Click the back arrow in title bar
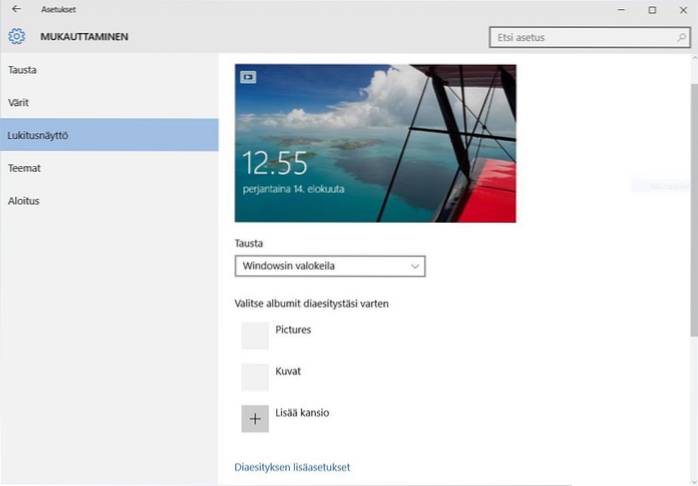This screenshot has width=698, height=486. click(16, 9)
